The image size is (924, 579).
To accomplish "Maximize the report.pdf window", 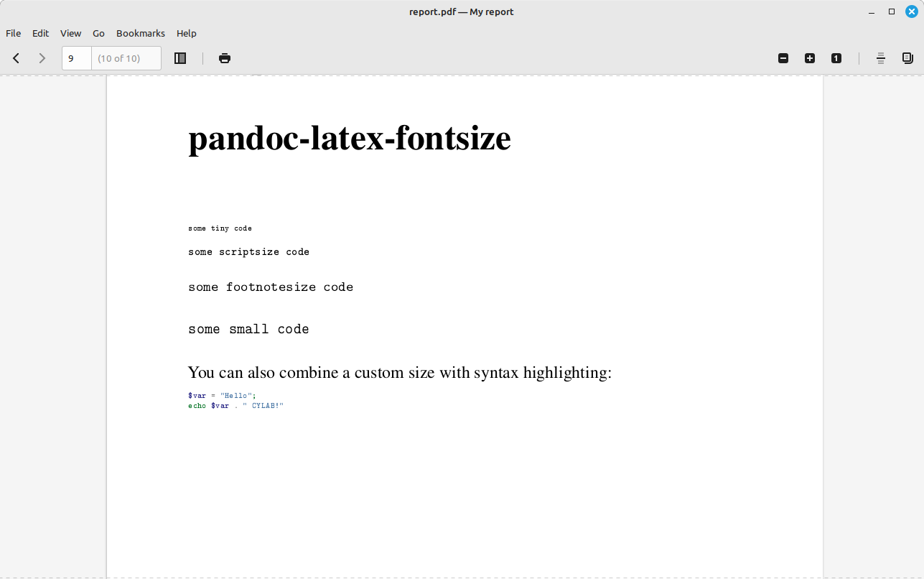I will point(892,11).
